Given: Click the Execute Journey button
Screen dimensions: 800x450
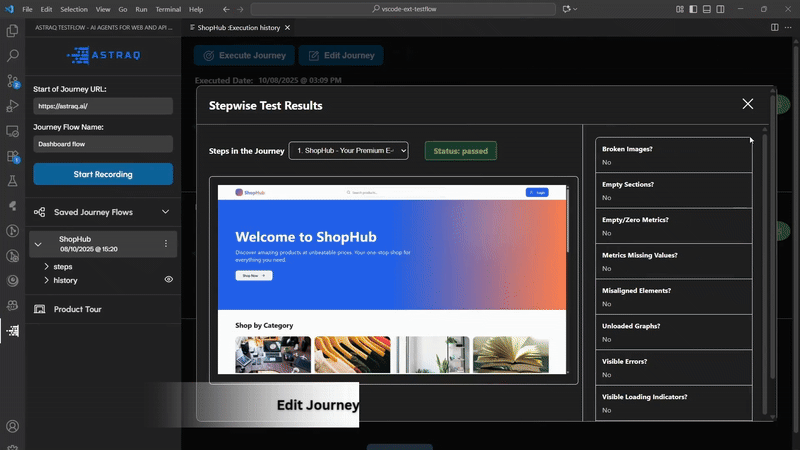Looking at the screenshot, I should pyautogui.click(x=244, y=55).
